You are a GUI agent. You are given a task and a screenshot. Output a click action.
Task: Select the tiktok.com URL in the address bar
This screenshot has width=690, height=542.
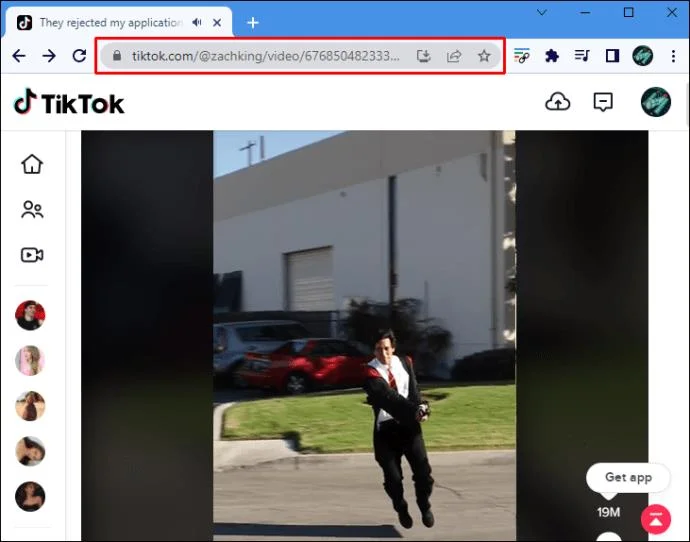pos(266,56)
